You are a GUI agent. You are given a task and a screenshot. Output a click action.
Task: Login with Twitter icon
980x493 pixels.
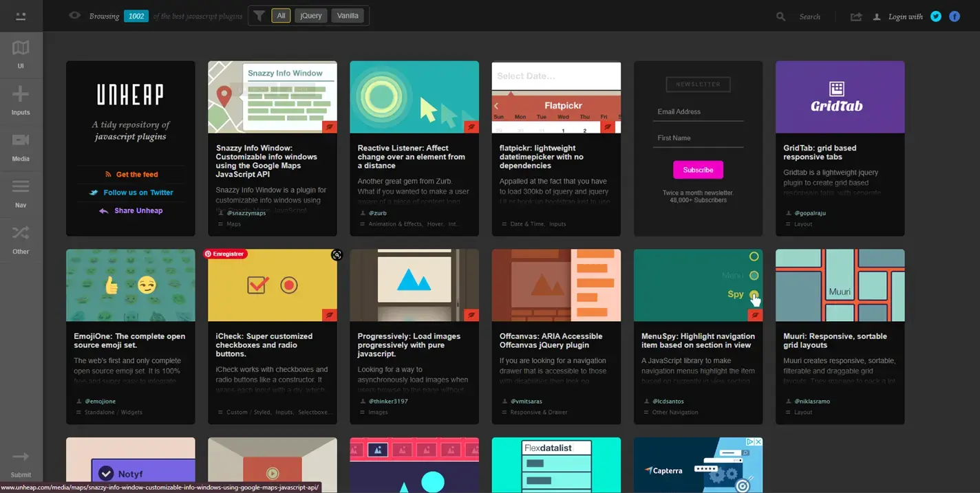(935, 17)
